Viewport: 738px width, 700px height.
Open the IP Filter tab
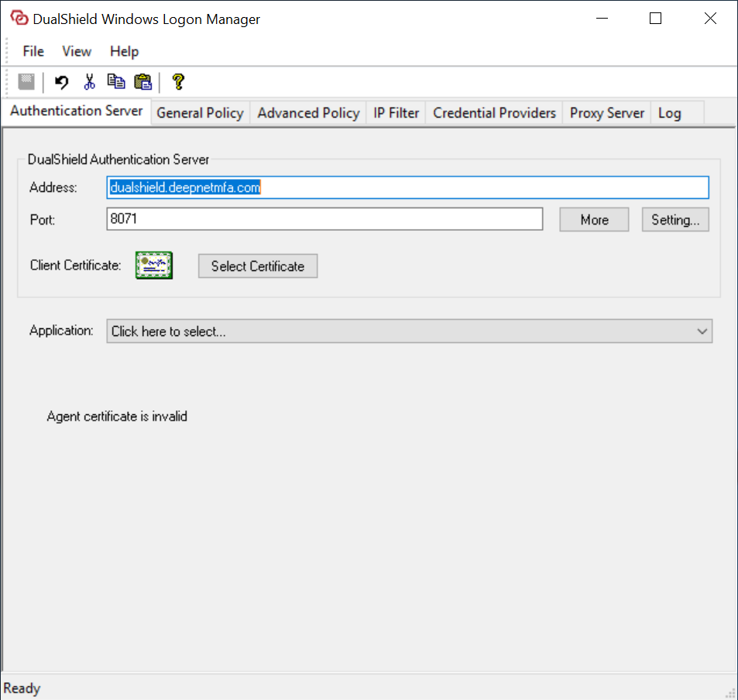396,113
